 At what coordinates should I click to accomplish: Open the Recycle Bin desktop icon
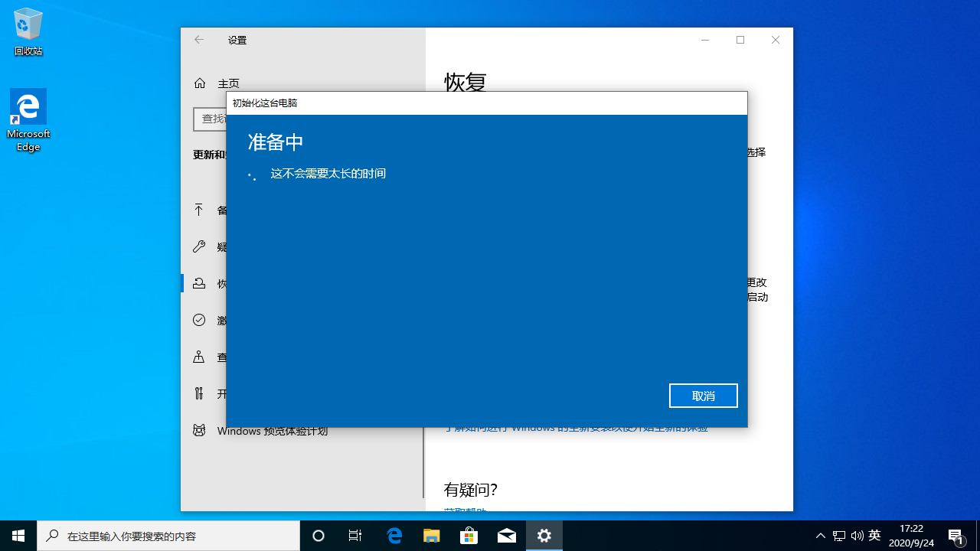click(x=28, y=32)
